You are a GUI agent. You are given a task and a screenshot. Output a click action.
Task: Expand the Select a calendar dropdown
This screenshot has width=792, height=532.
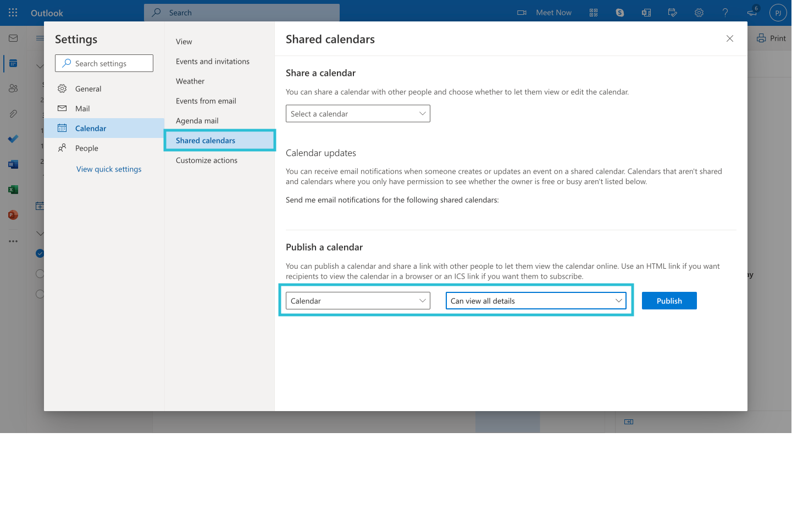pos(358,114)
